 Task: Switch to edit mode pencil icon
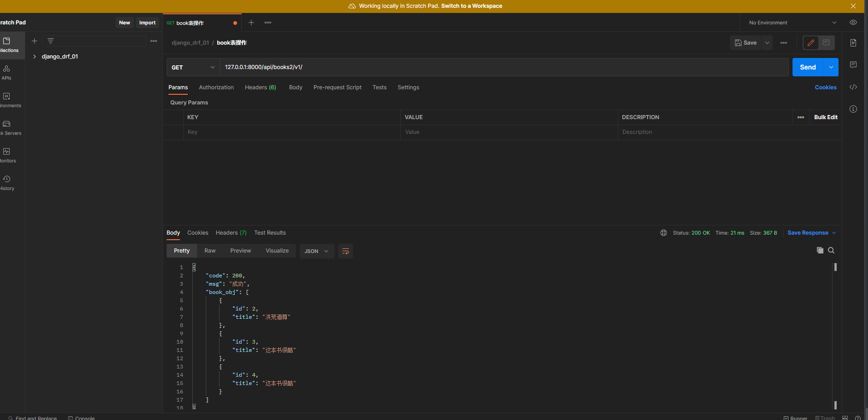811,43
